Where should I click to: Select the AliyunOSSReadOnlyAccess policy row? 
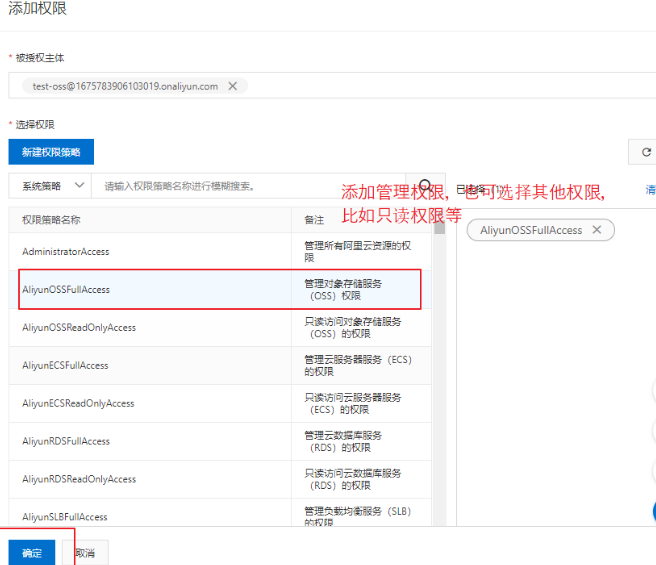tap(220, 328)
